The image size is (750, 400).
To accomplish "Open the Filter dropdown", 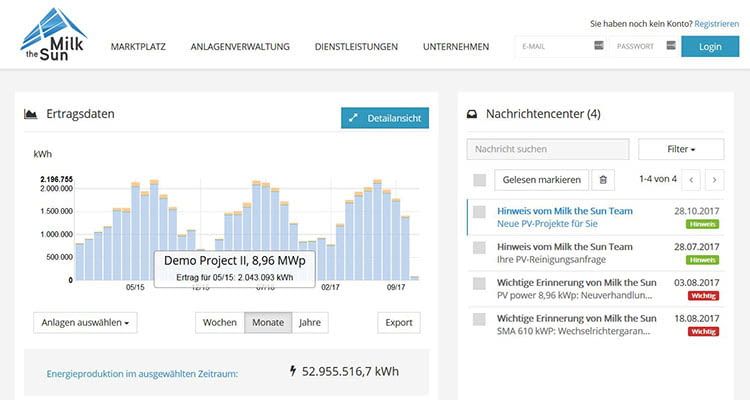I will (681, 149).
